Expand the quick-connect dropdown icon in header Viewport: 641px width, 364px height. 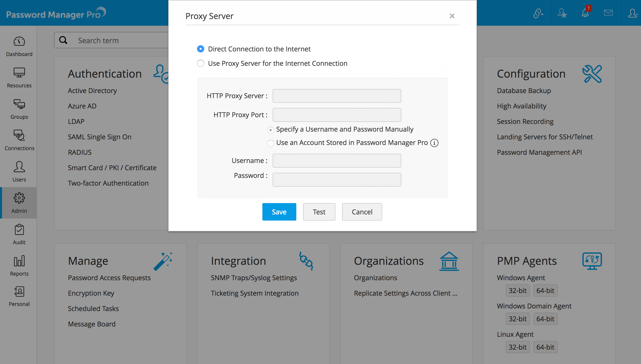[538, 13]
